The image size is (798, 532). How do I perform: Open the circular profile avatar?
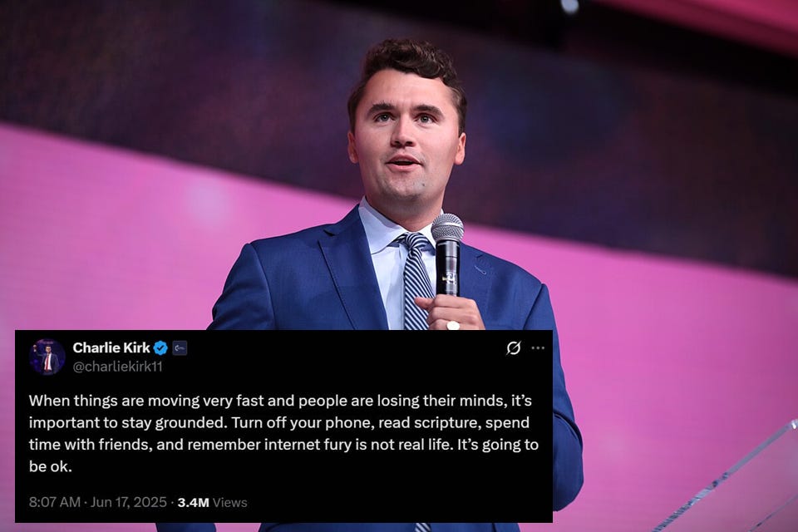47,357
